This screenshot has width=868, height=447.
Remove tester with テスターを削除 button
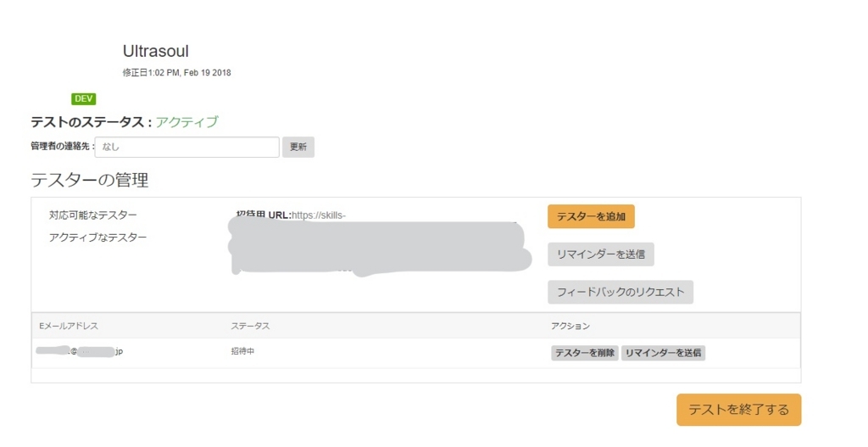point(585,353)
